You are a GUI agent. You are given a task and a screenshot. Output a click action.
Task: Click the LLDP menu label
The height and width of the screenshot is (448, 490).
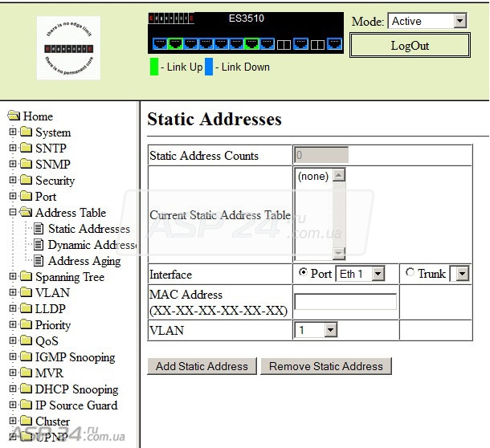click(51, 309)
